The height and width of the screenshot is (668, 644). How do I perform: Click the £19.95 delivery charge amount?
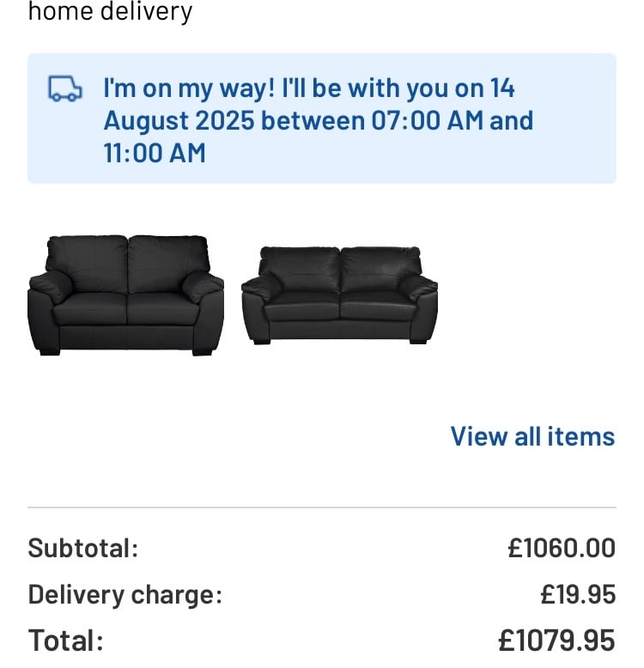[578, 594]
